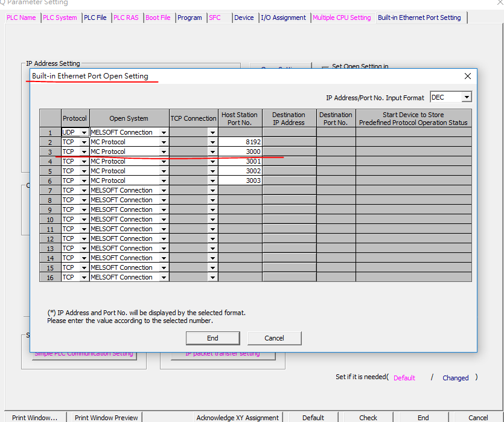Open the Open System dropdown for row 3
504x422 pixels.
(164, 152)
